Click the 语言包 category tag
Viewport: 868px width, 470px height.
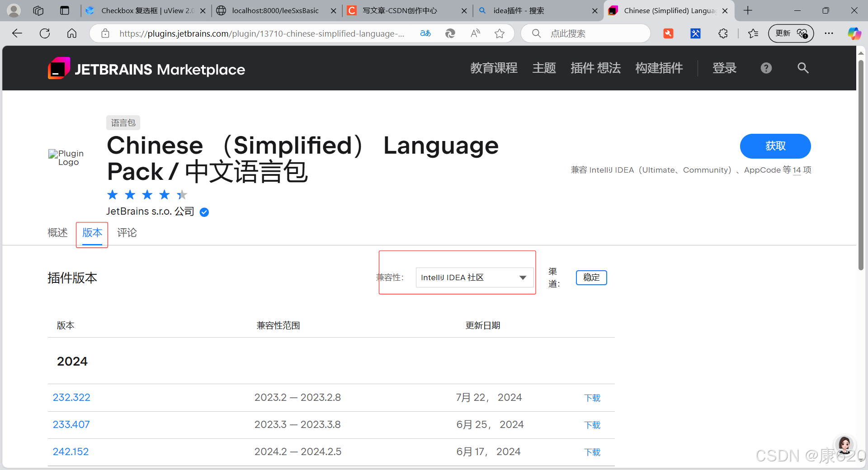[x=123, y=123]
